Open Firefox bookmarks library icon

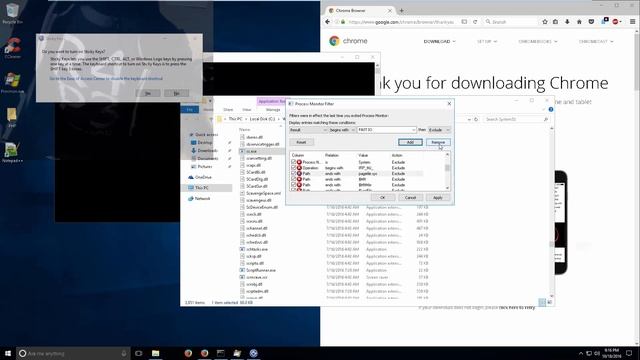(556, 22)
